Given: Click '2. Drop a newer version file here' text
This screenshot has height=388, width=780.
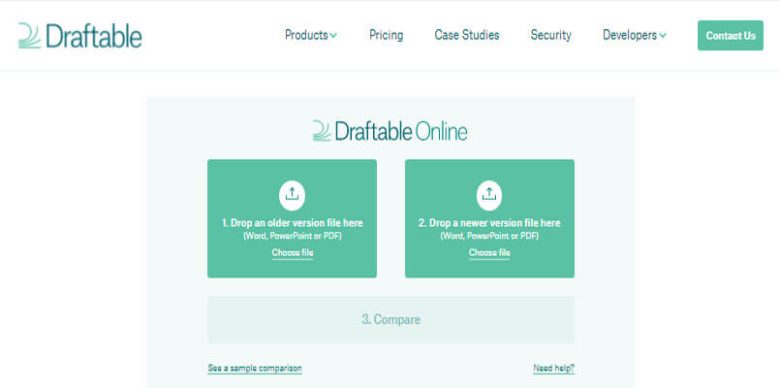Looking at the screenshot, I should click(x=489, y=223).
